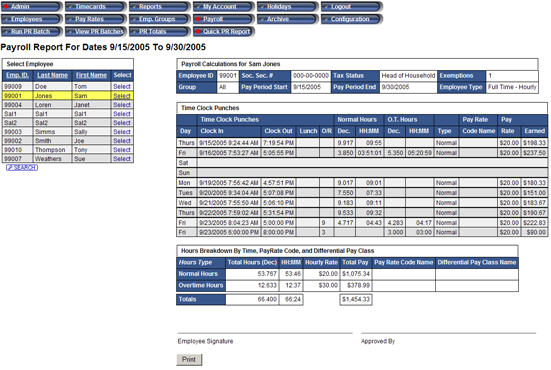The image size is (551, 370).
Task: Click Run PR Batch button
Action: click(x=31, y=32)
